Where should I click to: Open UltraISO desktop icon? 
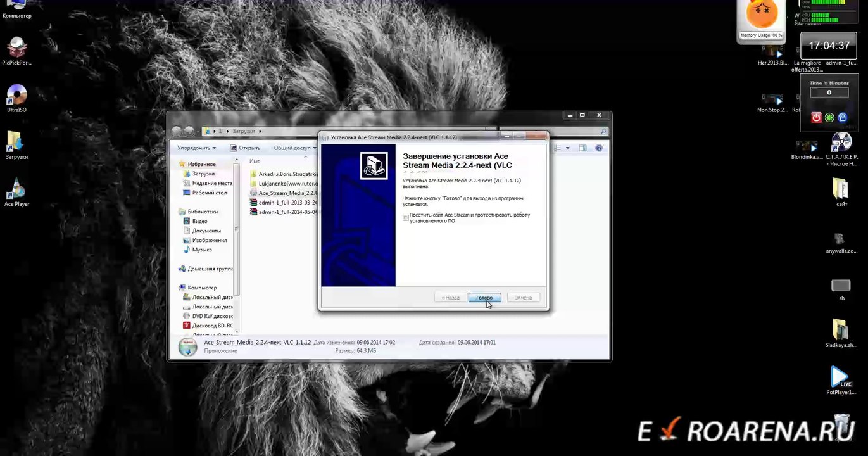click(x=16, y=99)
